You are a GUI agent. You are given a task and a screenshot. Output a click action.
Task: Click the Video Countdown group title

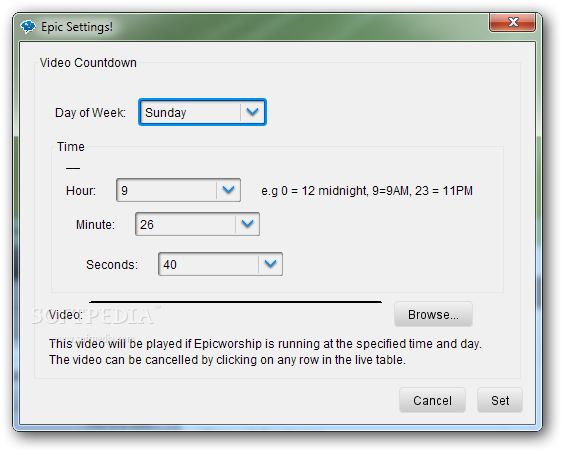click(x=88, y=63)
